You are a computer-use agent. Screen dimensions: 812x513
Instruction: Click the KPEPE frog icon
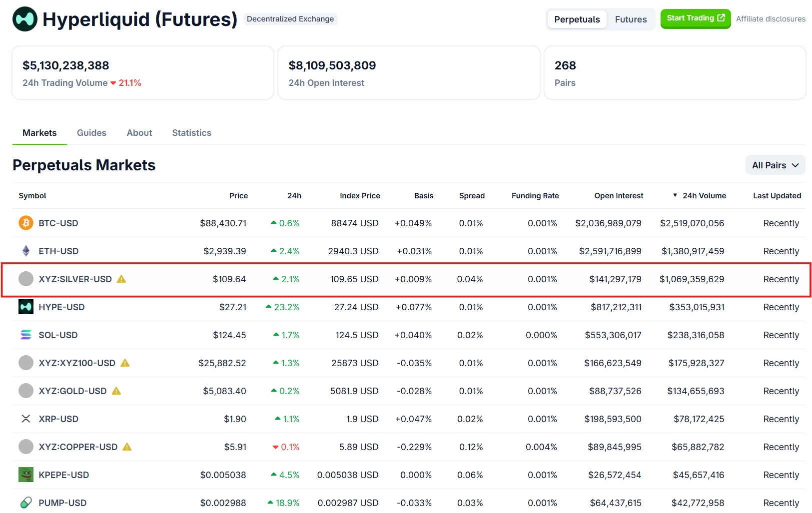26,475
